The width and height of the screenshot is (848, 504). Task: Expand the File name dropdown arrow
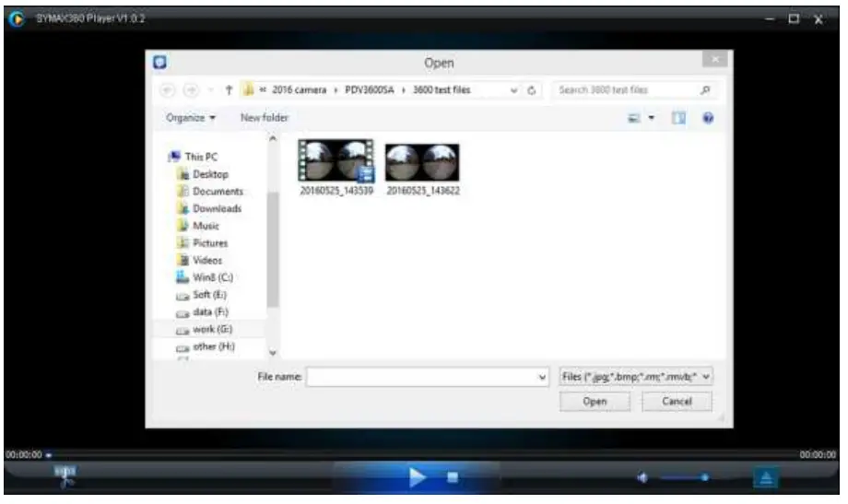pyautogui.click(x=542, y=377)
